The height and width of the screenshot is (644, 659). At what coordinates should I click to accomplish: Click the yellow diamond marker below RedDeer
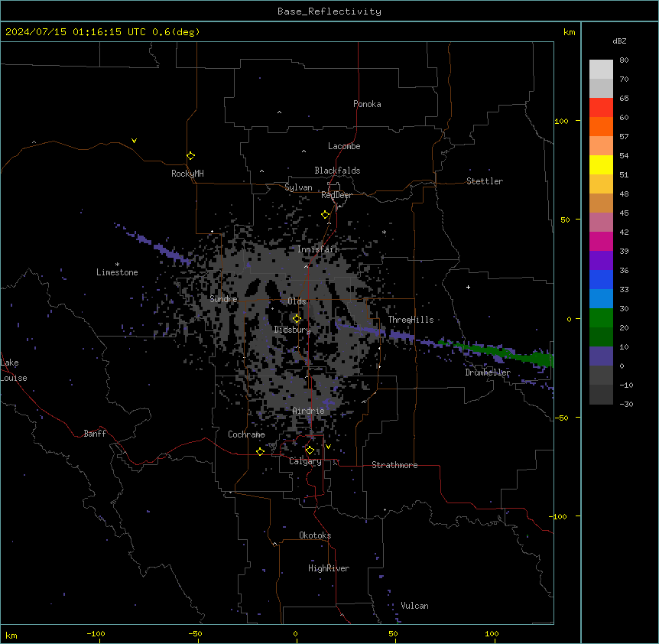[x=326, y=215]
